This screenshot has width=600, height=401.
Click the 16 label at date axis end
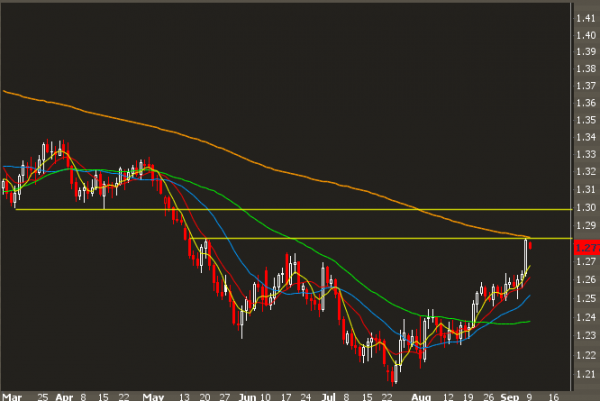tap(554, 394)
